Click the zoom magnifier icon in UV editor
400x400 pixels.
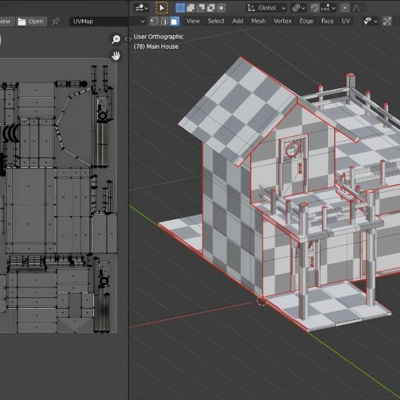116,39
